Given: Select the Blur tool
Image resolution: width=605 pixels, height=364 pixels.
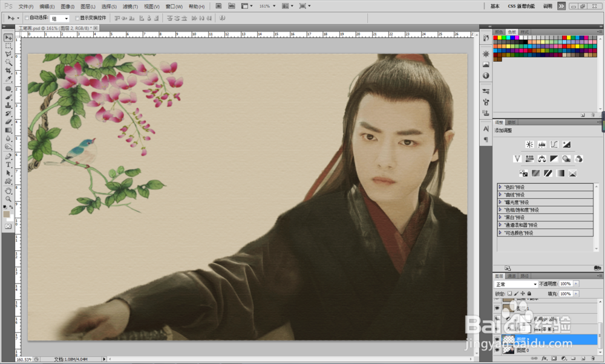Looking at the screenshot, I should [x=8, y=138].
